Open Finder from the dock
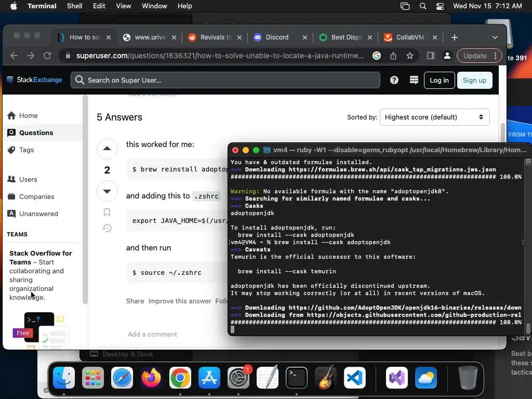Viewport: 532px width, 399px height. (64, 378)
